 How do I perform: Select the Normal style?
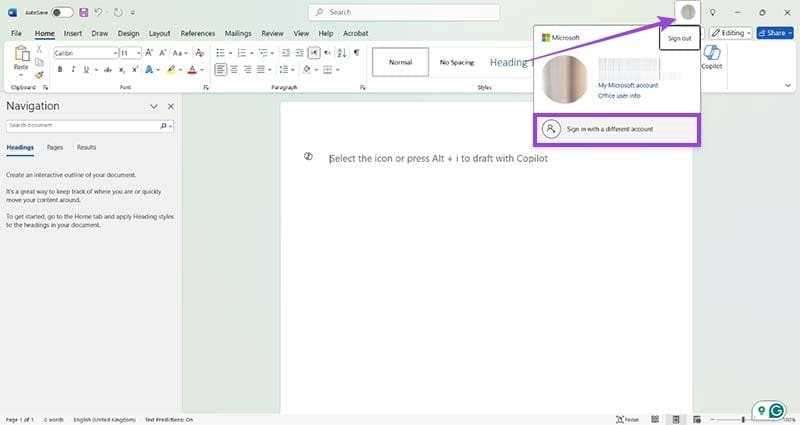pos(401,62)
